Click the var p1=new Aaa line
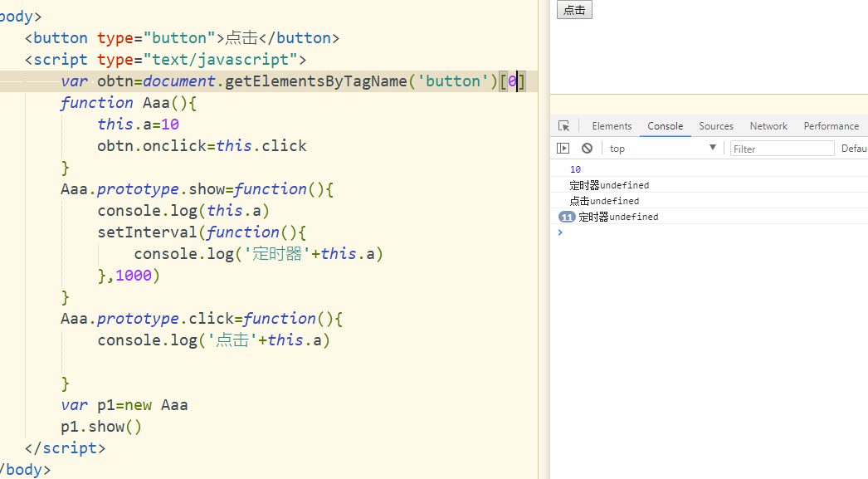The image size is (868, 479). click(x=124, y=405)
